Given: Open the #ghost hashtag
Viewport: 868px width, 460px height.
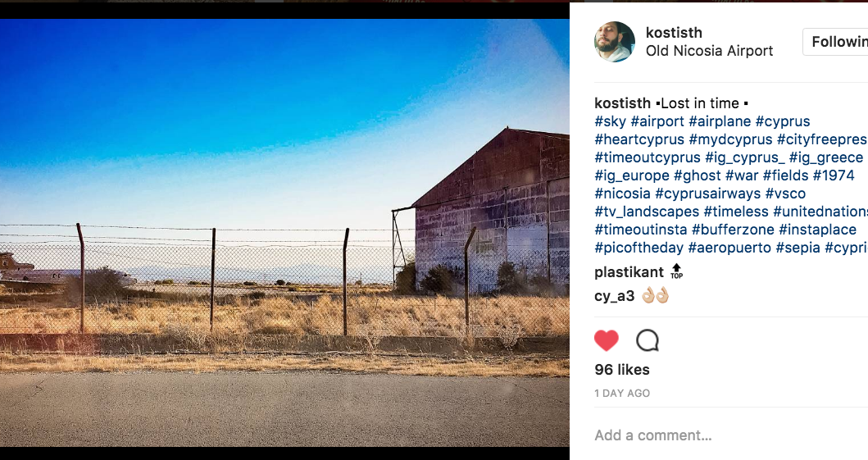Looking at the screenshot, I should (697, 175).
